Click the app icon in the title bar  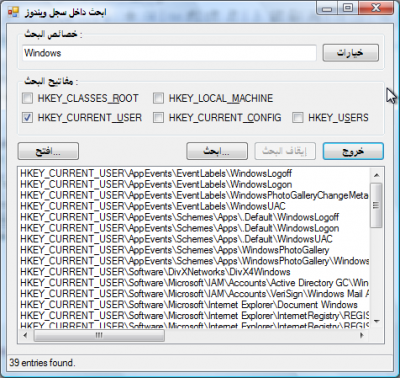(13, 12)
